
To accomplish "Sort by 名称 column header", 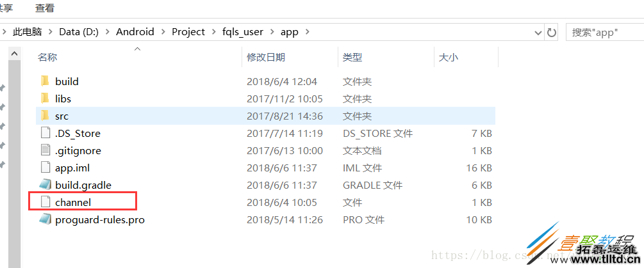I will tap(47, 58).
